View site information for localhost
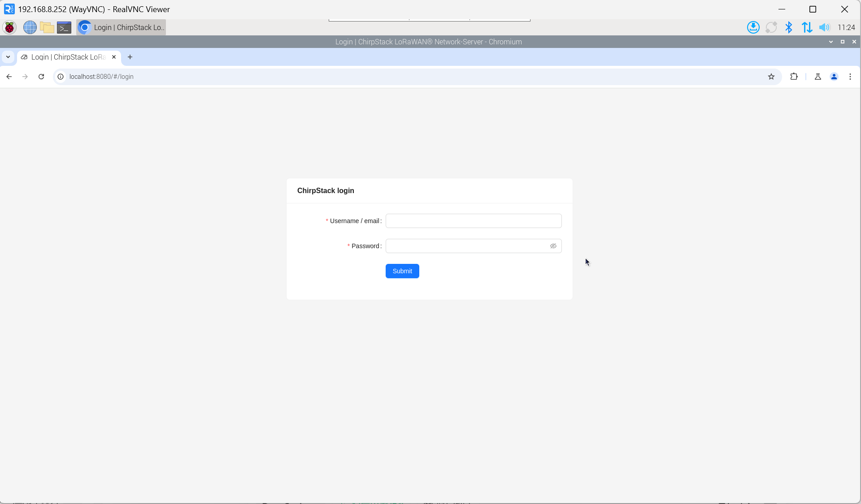This screenshot has width=861, height=504. (x=61, y=77)
